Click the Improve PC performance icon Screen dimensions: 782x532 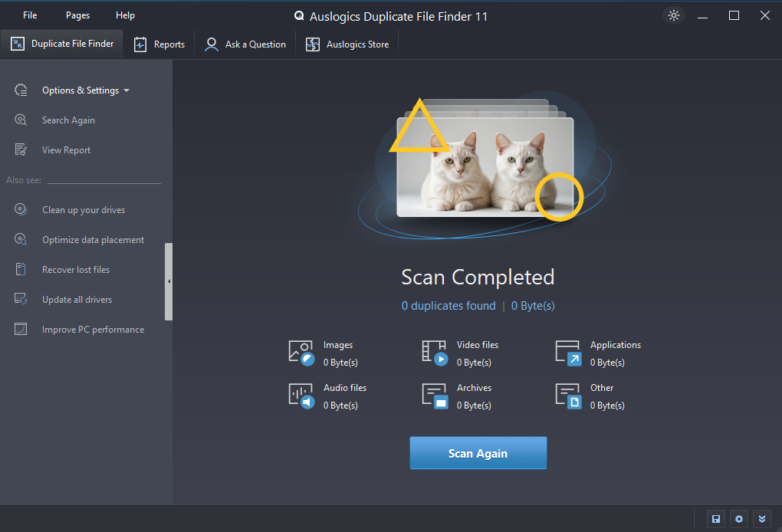pos(21,329)
